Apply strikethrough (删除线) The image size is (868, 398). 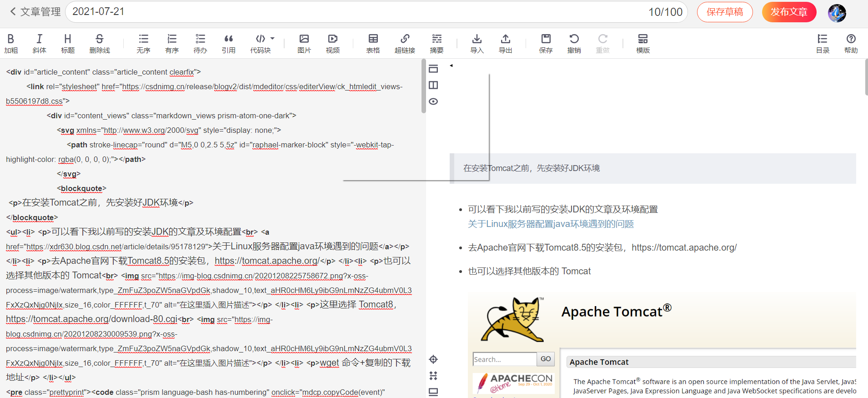click(x=100, y=44)
